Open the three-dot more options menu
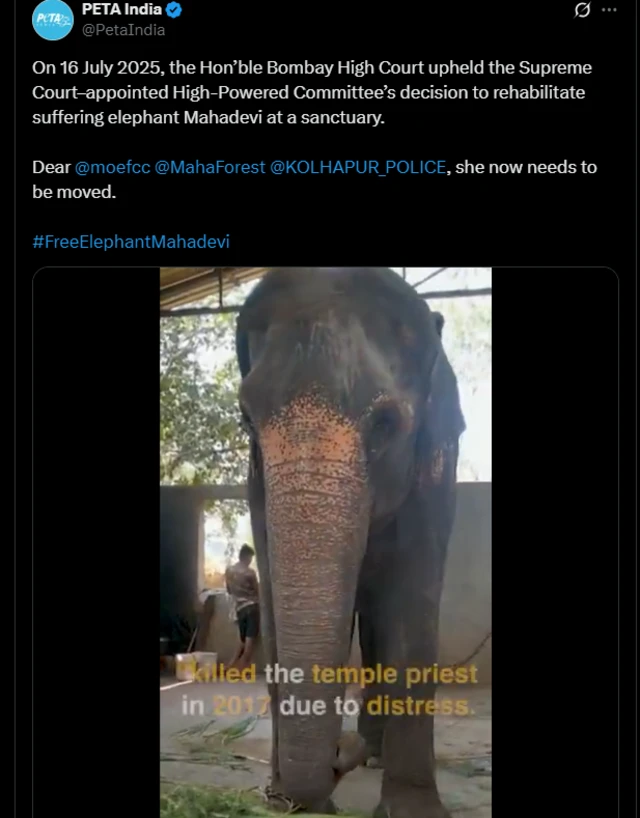The height and width of the screenshot is (818, 640). pos(609,10)
